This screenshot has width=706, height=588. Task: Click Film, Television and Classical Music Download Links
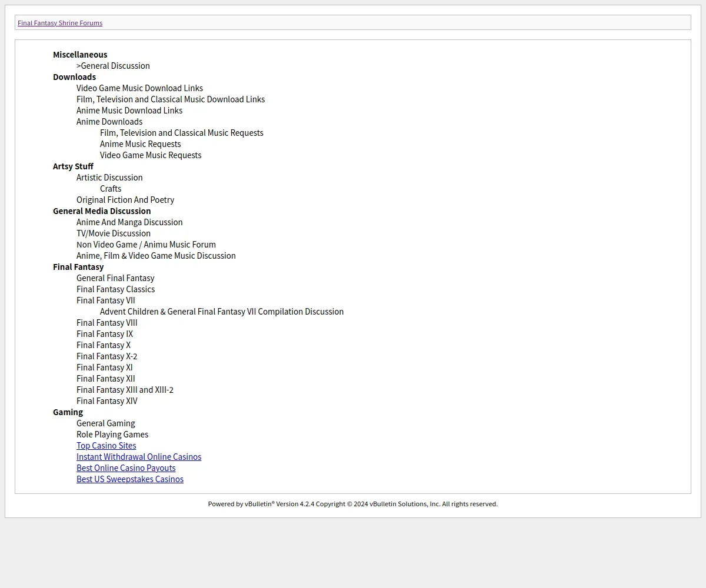click(x=171, y=99)
